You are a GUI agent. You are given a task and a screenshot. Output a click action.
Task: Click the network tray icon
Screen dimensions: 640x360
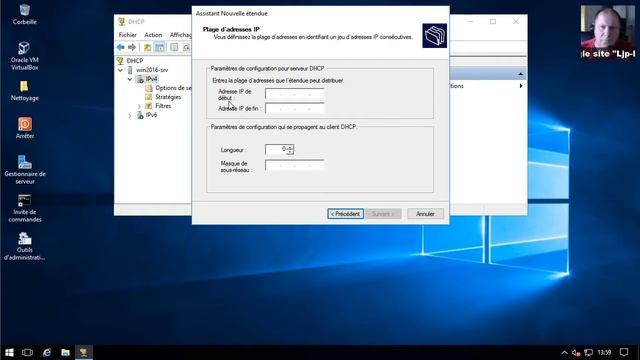(x=588, y=352)
